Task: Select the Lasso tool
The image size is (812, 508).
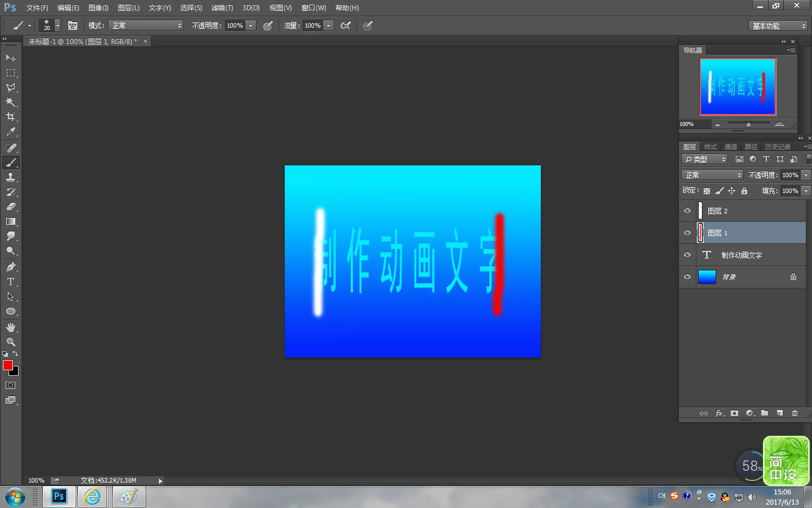Action: click(11, 87)
